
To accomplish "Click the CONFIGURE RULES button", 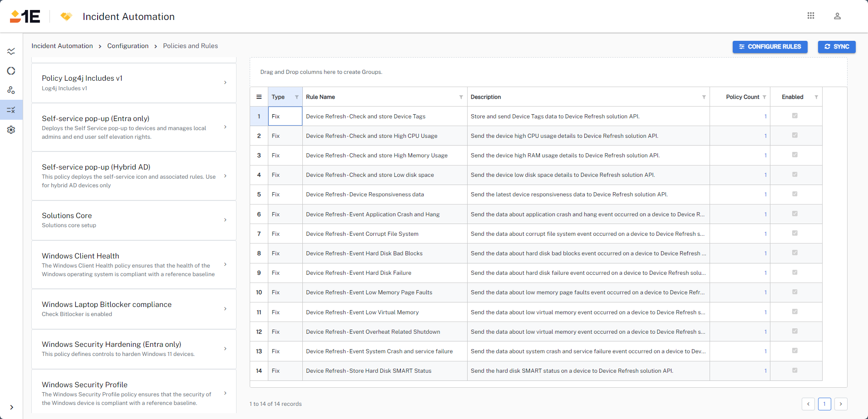I will (x=769, y=47).
